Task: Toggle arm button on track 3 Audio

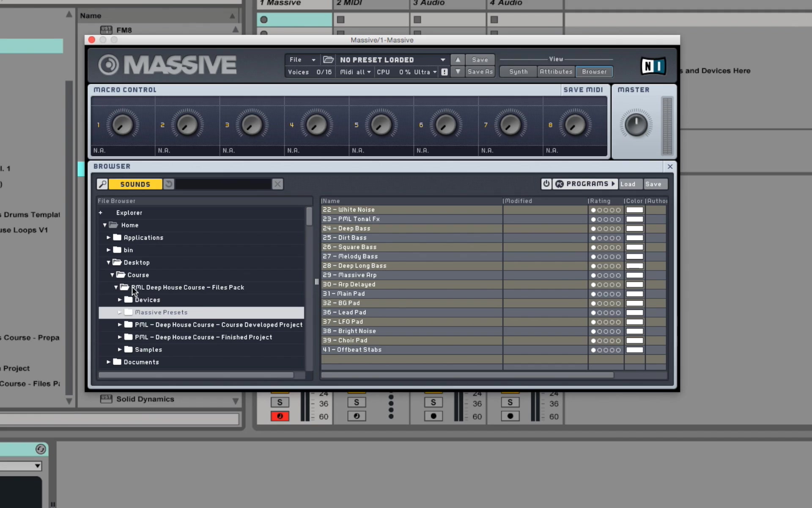Action: [433, 416]
